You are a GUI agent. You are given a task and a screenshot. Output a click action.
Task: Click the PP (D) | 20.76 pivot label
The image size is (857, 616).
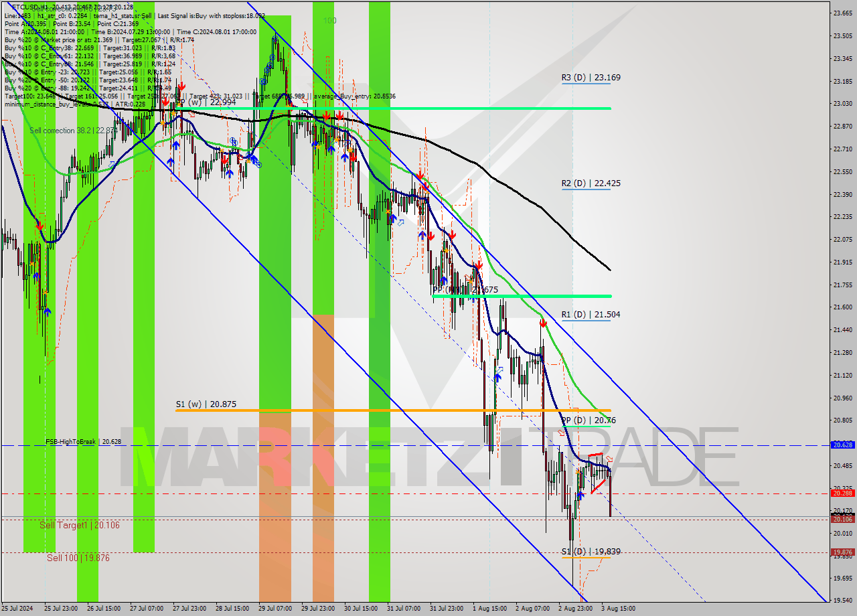click(x=589, y=420)
